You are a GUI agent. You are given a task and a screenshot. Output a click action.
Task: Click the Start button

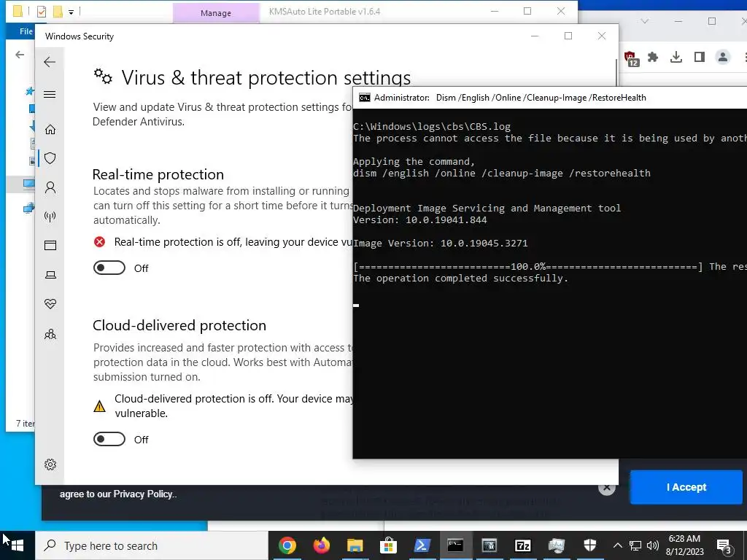tap(18, 545)
